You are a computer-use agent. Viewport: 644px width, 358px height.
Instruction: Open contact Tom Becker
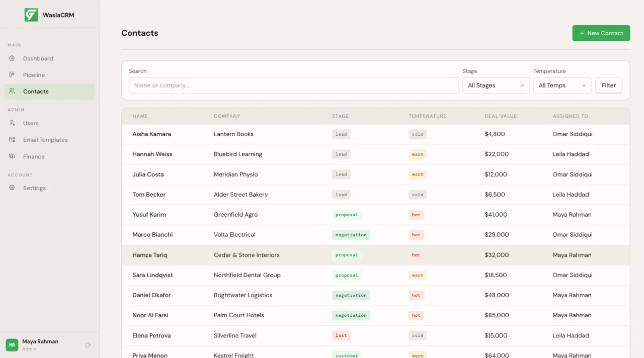tap(149, 195)
